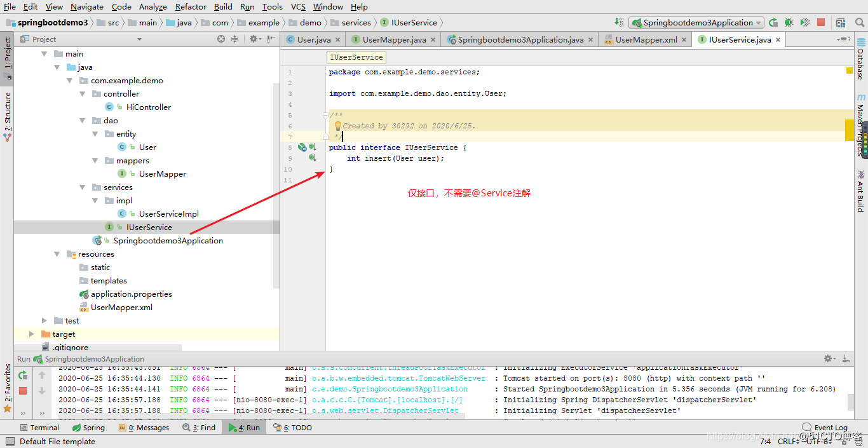Close the UserMapper.xml editor tab
The width and height of the screenshot is (868, 448).
[x=684, y=39]
